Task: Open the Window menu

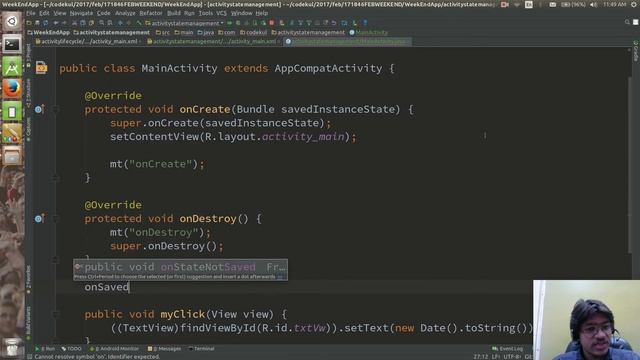Action: click(242, 13)
